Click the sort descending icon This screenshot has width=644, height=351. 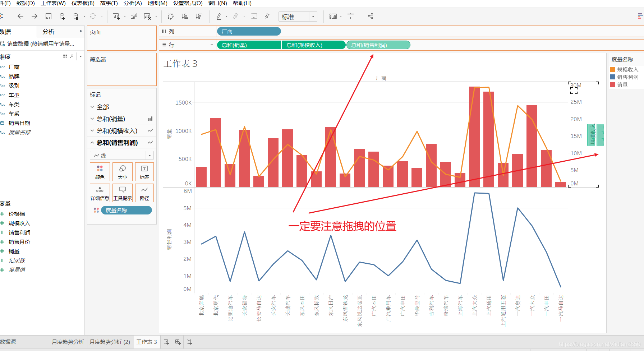(x=199, y=16)
